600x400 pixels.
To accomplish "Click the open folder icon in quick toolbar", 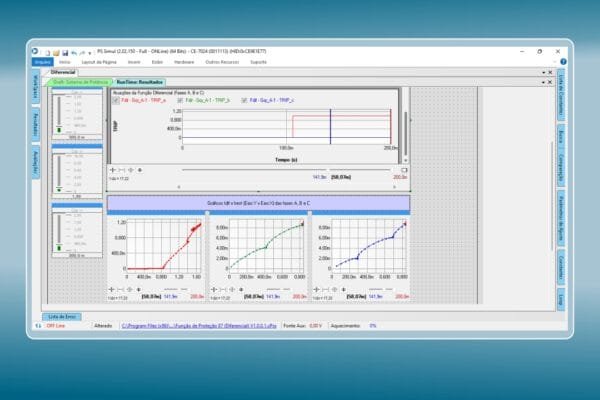I will click(55, 51).
